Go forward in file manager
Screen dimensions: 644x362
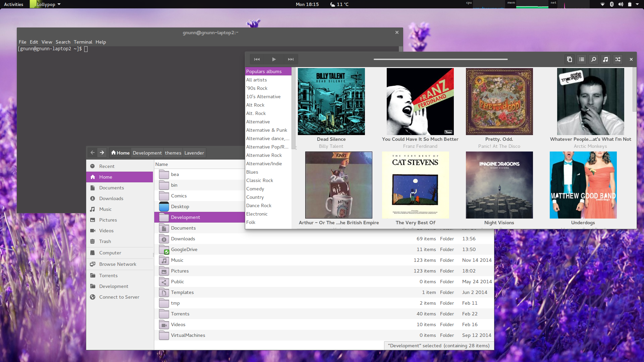(102, 153)
